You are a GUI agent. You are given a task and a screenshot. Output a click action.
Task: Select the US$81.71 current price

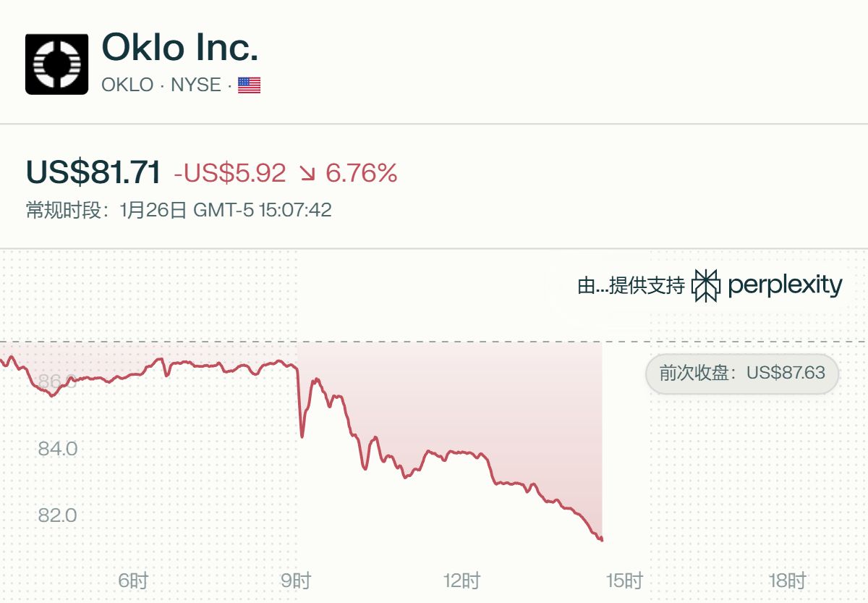click(x=93, y=172)
